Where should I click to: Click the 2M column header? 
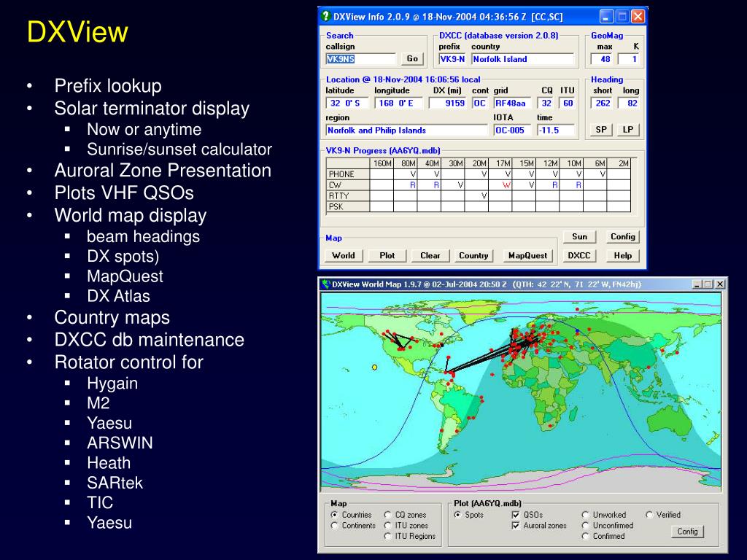[619, 163]
